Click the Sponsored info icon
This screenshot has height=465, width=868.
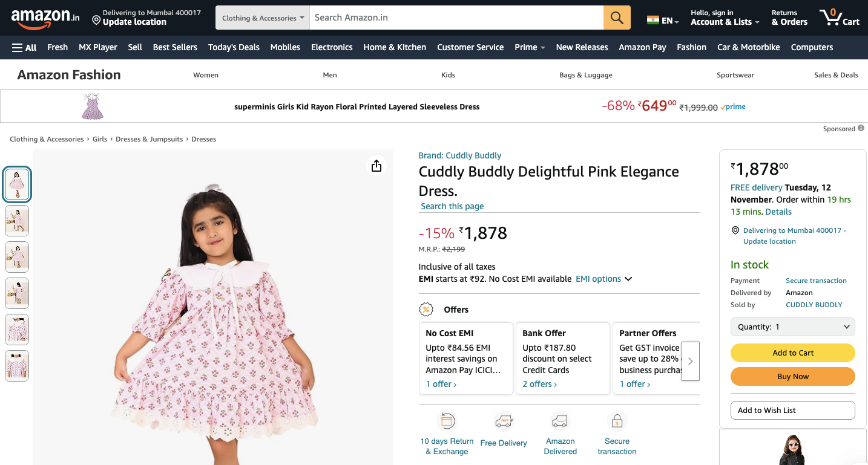point(861,128)
